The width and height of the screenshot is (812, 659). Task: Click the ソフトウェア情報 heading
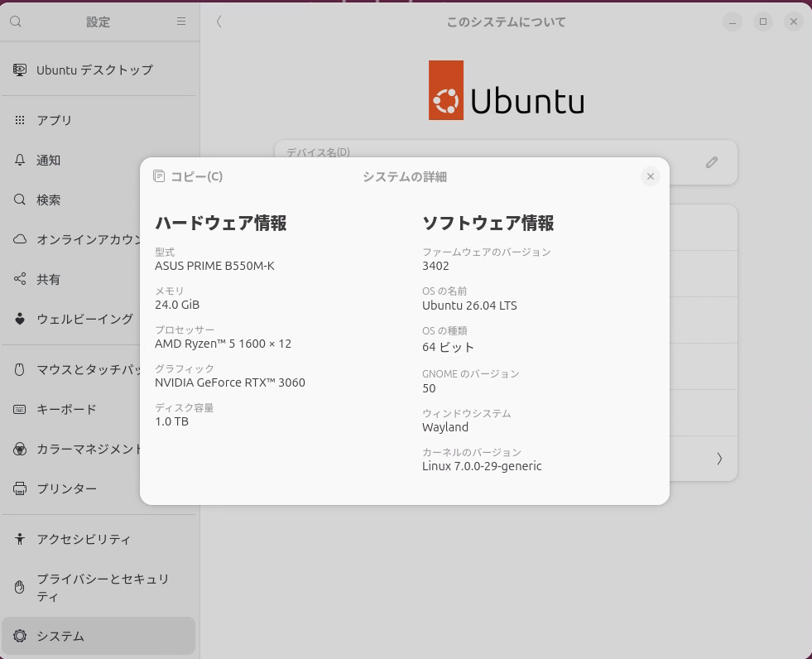488,223
